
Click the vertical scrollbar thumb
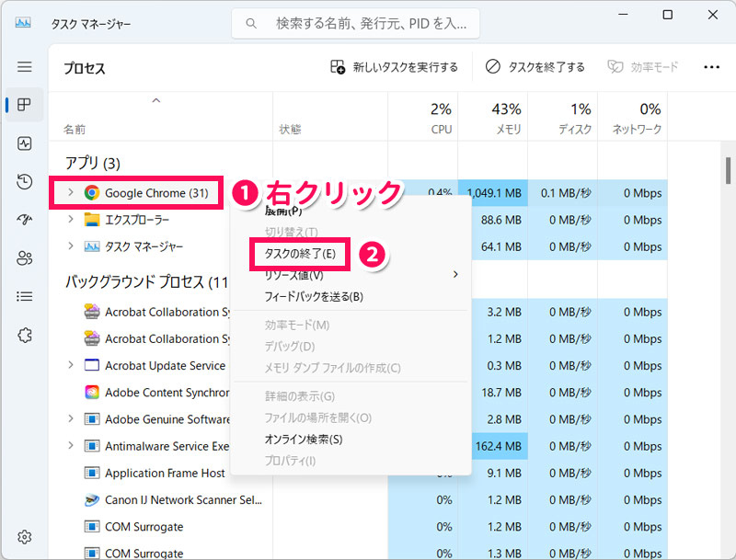point(728,171)
